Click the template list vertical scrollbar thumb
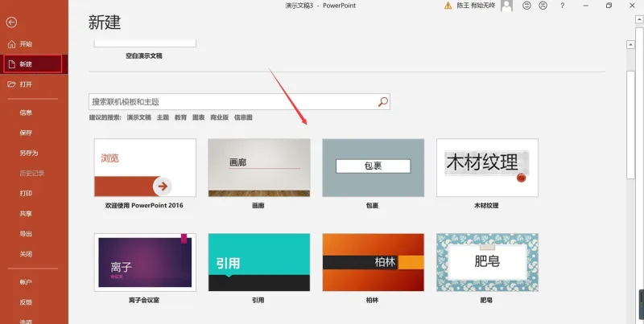Viewport: 644px width, 324px height. (631, 125)
